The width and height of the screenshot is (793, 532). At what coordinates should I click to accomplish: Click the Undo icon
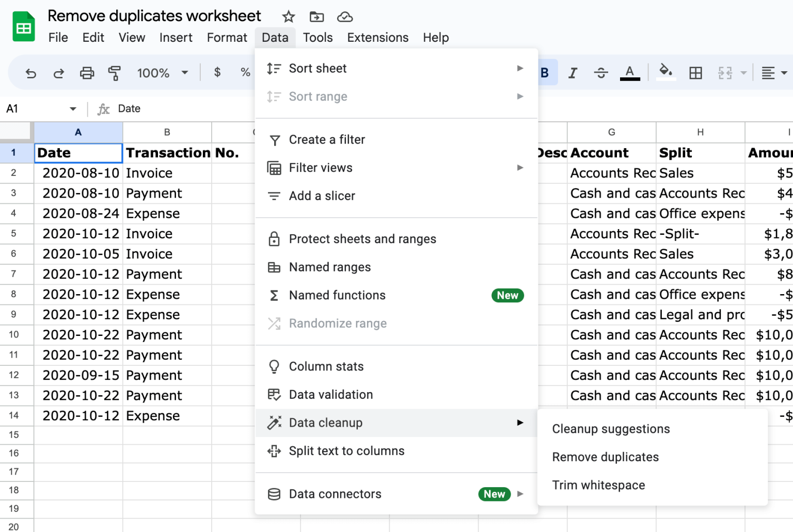[31, 72]
